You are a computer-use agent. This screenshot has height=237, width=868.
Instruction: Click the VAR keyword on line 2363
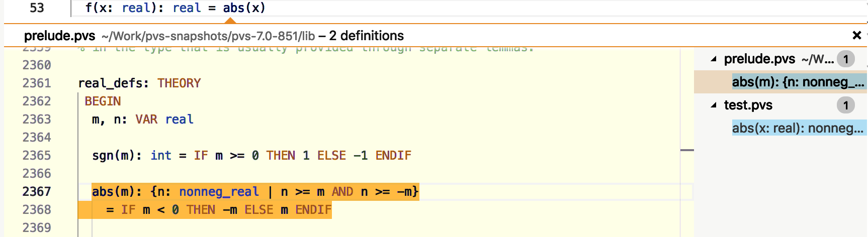tap(146, 119)
